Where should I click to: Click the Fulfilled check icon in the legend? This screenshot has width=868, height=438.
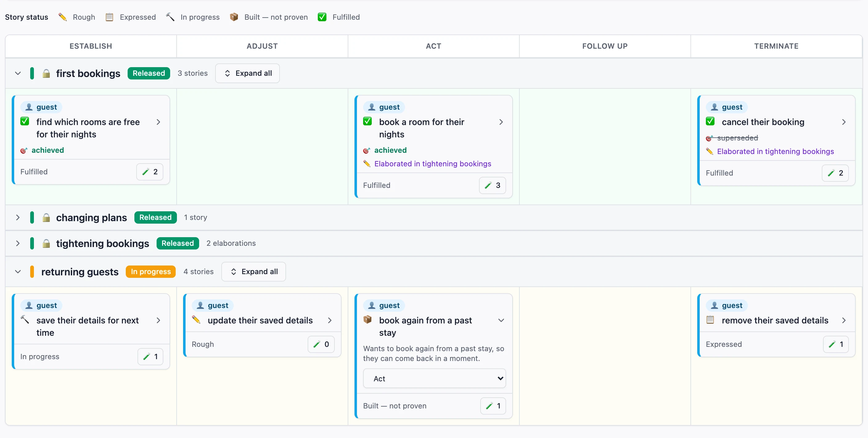(x=322, y=17)
